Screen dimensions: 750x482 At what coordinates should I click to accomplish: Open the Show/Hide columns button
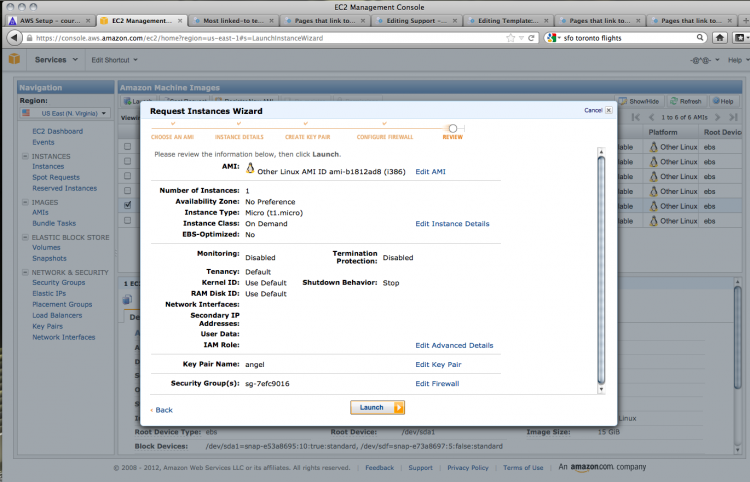pyautogui.click(x=639, y=101)
